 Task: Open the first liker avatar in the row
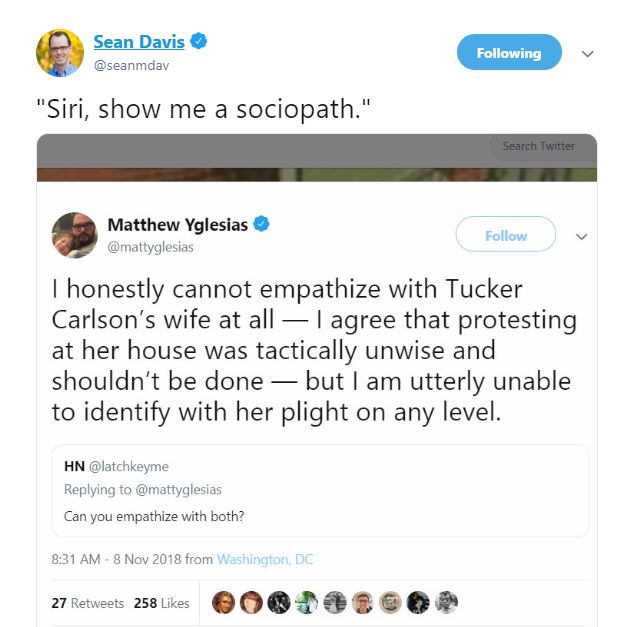pos(223,603)
